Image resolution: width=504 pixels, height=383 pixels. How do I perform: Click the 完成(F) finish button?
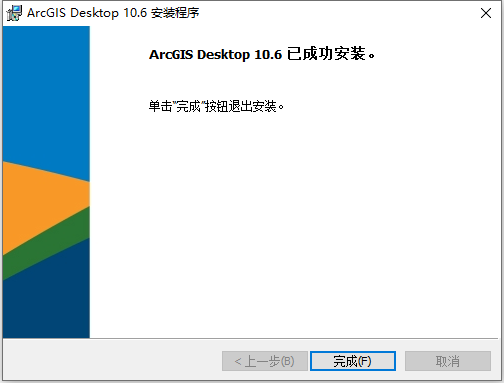(x=353, y=361)
